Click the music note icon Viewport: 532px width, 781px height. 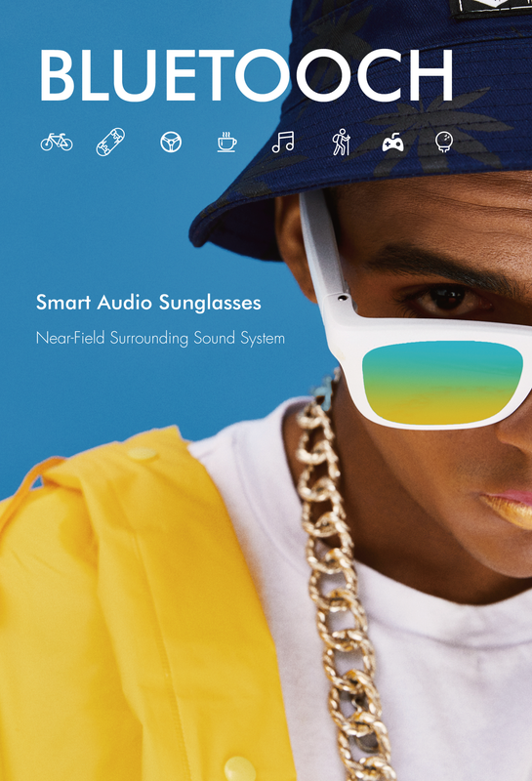coord(283,142)
